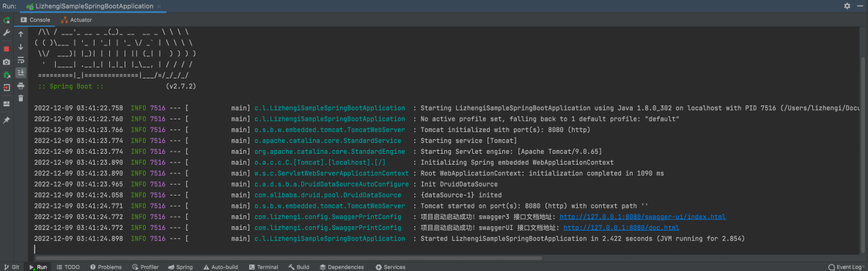This screenshot has height=271, width=868.
Task: Open the Problems tool window
Action: click(105, 267)
